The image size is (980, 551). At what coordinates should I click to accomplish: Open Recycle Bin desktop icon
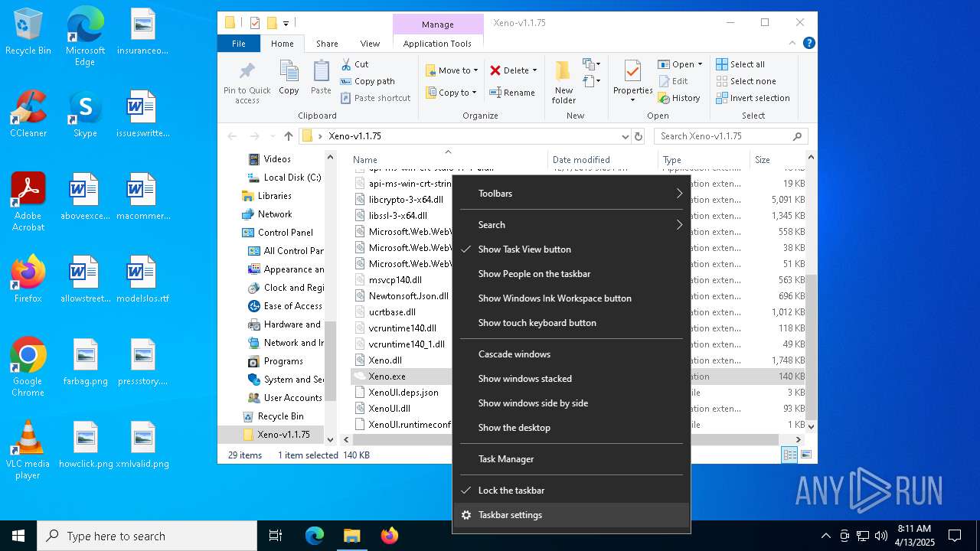pyautogui.click(x=28, y=32)
